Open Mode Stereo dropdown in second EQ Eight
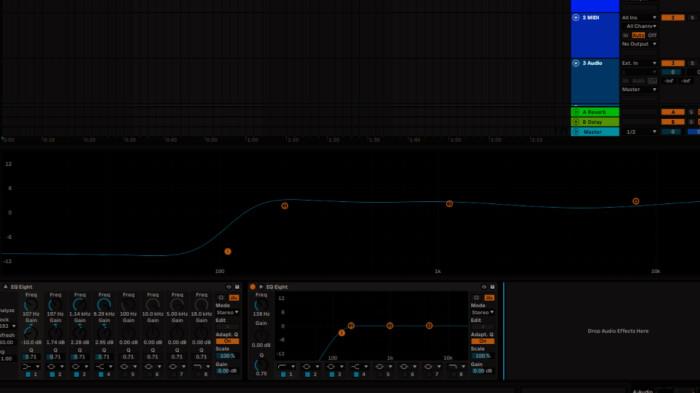The height and width of the screenshot is (393, 700). click(482, 312)
